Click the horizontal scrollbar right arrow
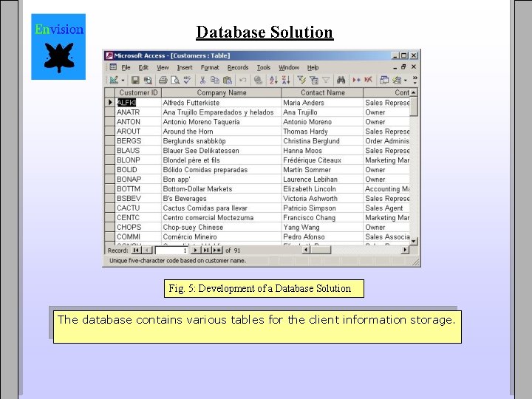 point(405,250)
